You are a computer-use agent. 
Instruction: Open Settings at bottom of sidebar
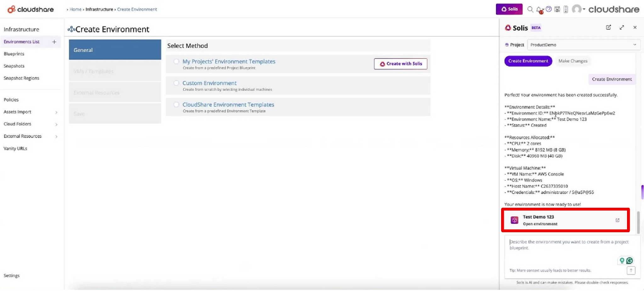pyautogui.click(x=11, y=276)
